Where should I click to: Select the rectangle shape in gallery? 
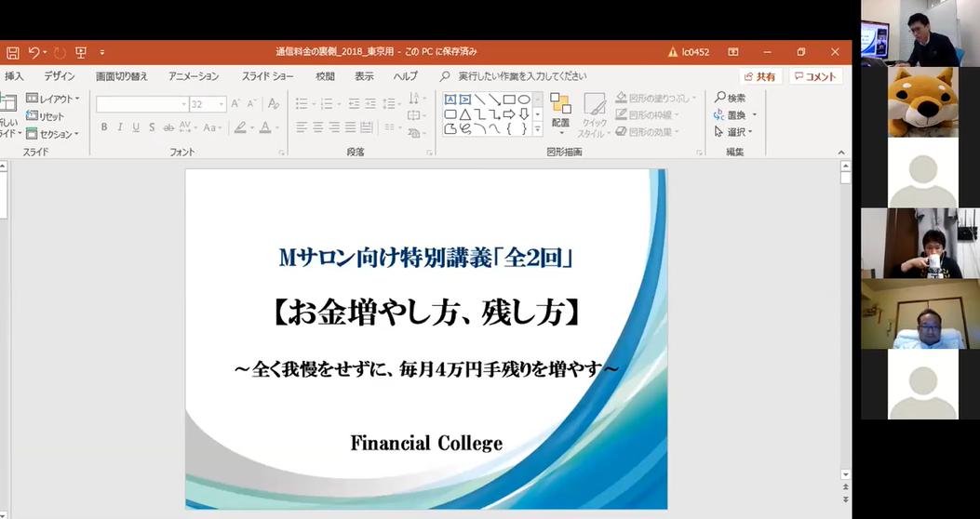coord(509,100)
